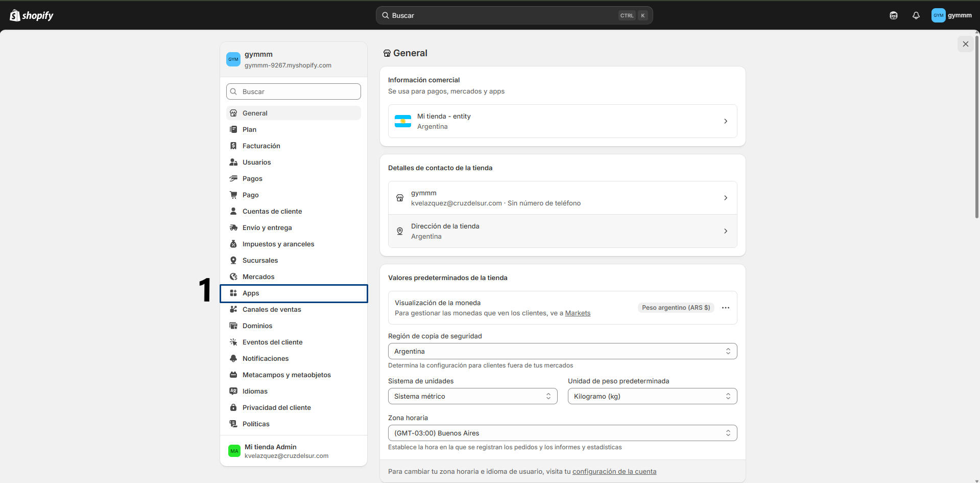Image resolution: width=980 pixels, height=483 pixels.
Task: Click the Shopify logo in top bar
Action: [x=32, y=15]
